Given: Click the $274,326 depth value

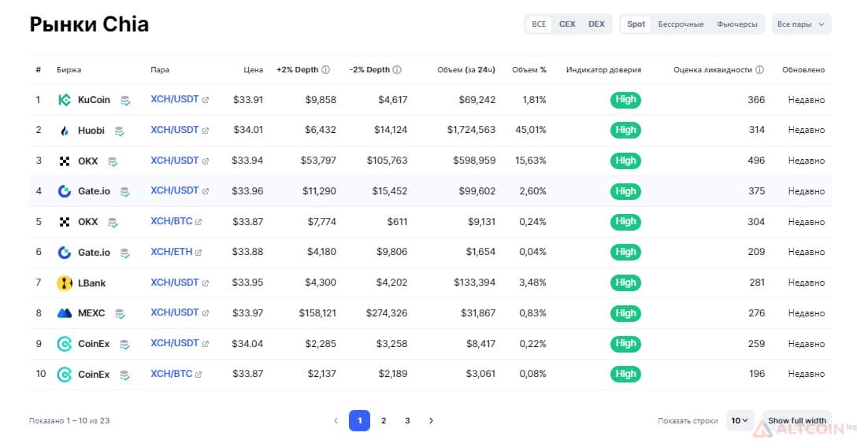Looking at the screenshot, I should click(x=387, y=313).
